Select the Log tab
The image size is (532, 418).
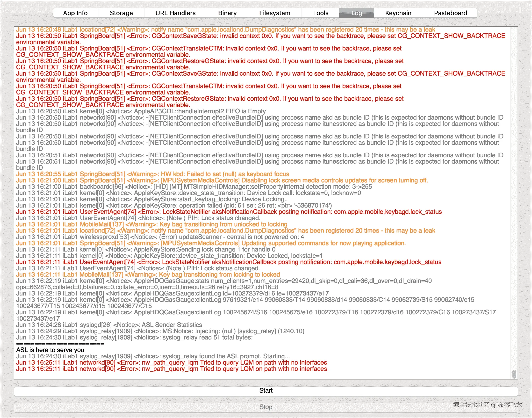(356, 13)
